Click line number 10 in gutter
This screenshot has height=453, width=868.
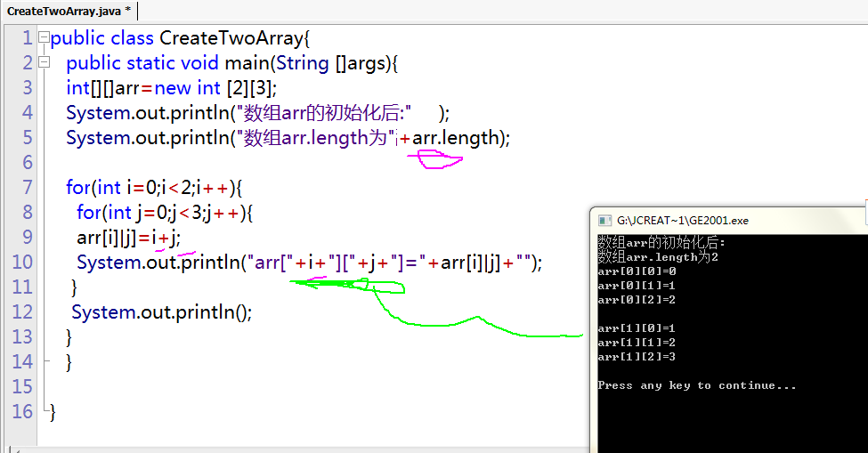(22, 263)
